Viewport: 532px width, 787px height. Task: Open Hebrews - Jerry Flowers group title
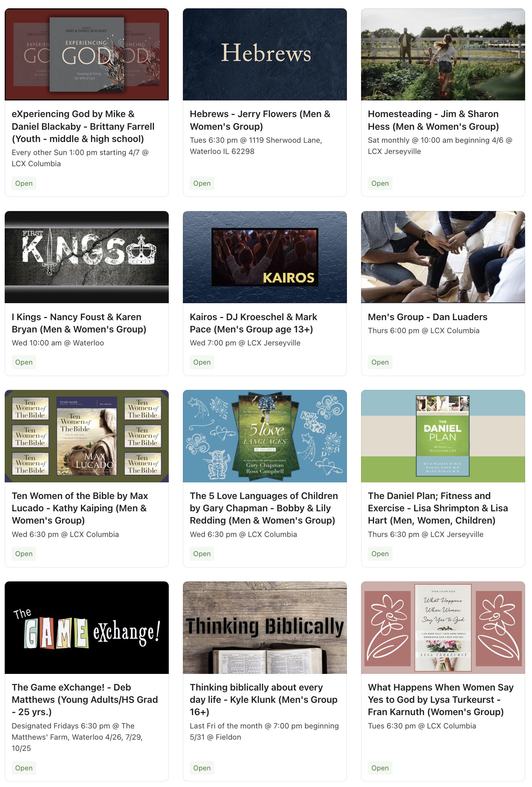260,120
